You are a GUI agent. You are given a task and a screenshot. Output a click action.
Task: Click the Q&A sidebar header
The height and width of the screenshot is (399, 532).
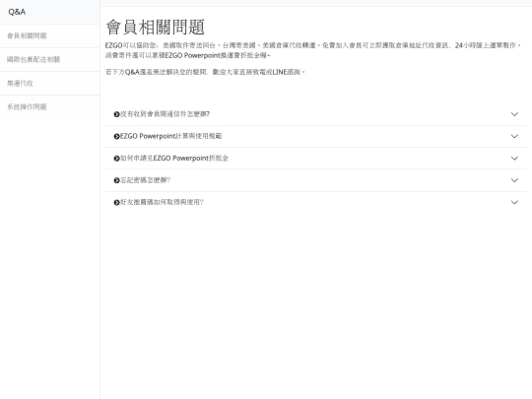tap(50, 12)
